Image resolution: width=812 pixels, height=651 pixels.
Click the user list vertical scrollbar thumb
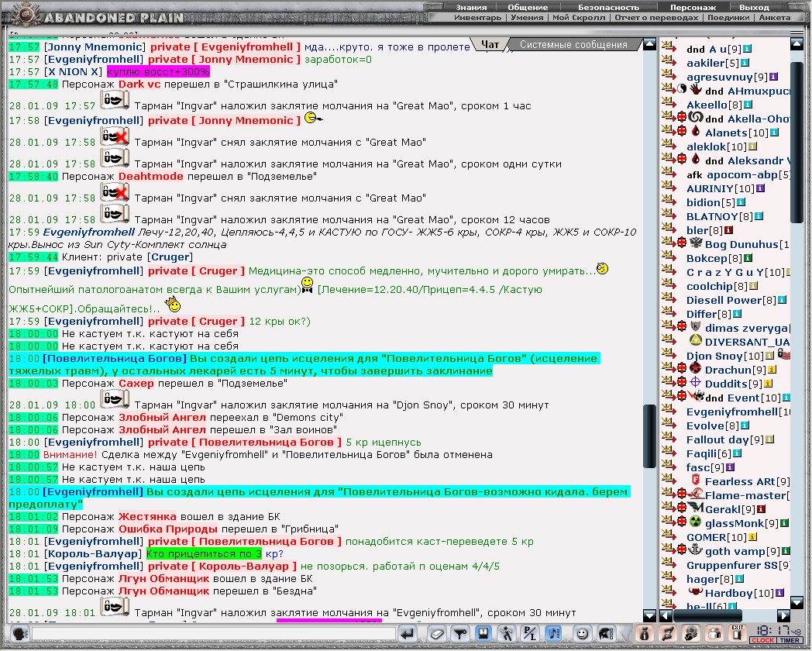coord(797,144)
